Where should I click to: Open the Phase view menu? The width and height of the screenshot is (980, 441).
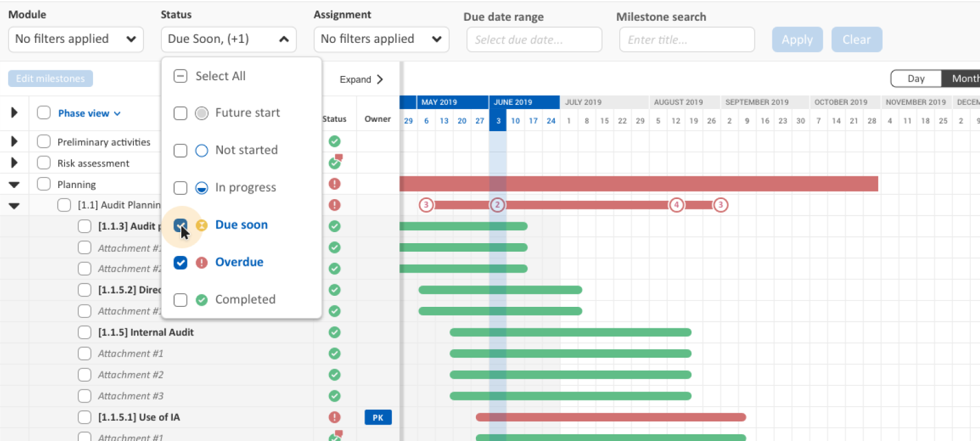point(89,113)
